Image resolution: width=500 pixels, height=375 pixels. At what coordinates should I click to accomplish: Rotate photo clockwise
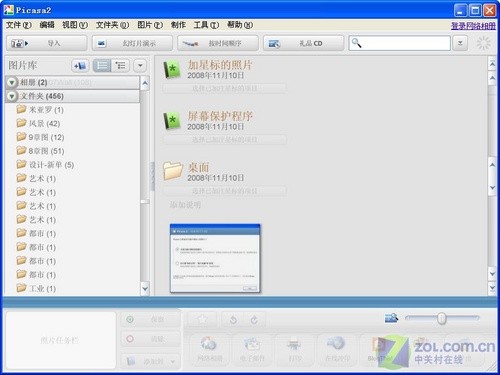click(x=254, y=320)
